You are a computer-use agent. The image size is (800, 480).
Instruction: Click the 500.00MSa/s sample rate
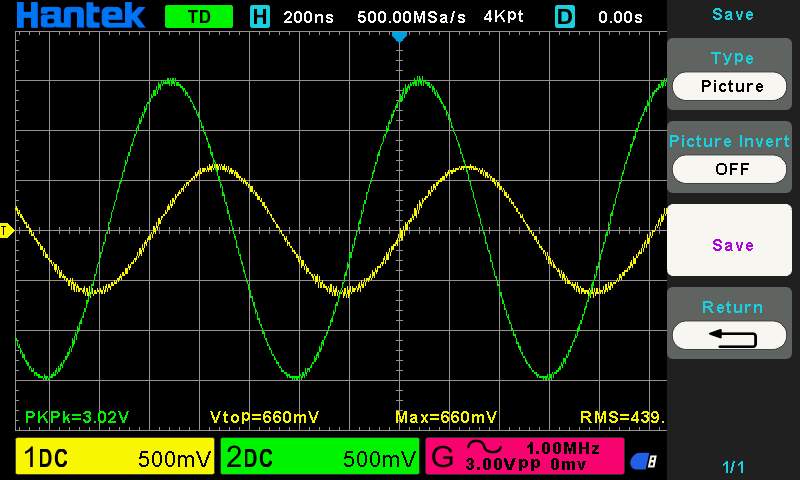(x=411, y=17)
